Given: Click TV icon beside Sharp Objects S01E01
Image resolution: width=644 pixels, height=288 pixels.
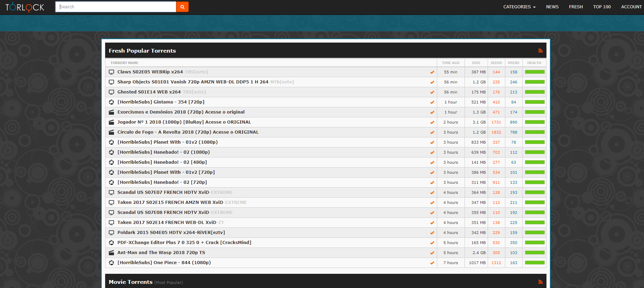Looking at the screenshot, I should tap(111, 82).
